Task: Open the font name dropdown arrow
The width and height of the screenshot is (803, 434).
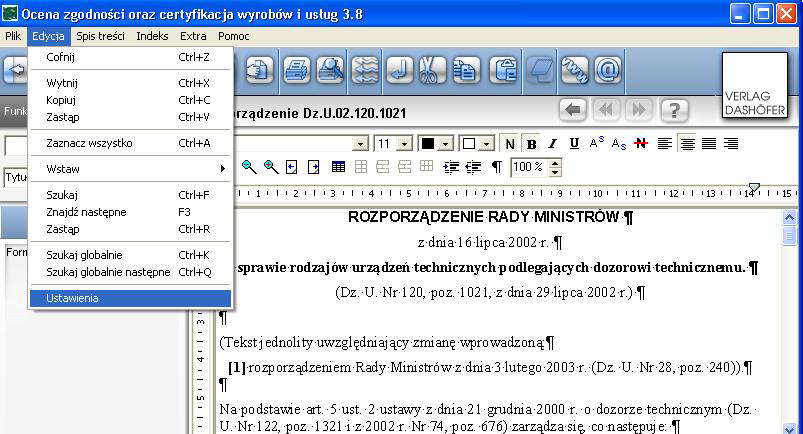Action: click(x=361, y=144)
